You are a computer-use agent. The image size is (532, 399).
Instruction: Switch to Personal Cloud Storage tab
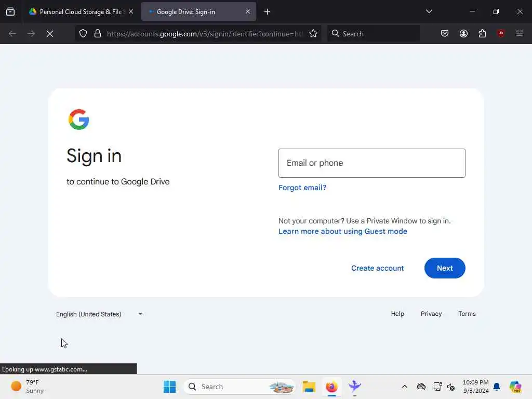(82, 12)
